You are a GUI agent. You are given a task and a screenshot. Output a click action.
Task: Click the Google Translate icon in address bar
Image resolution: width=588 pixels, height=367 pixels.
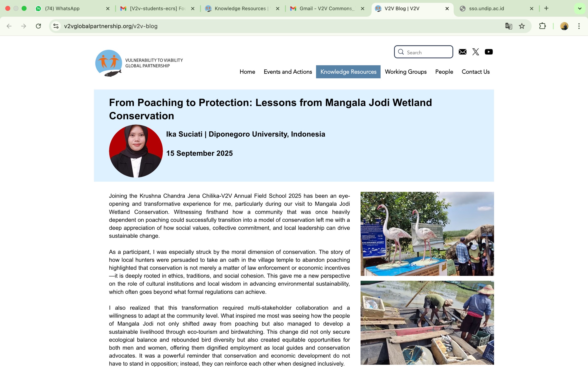coord(508,26)
